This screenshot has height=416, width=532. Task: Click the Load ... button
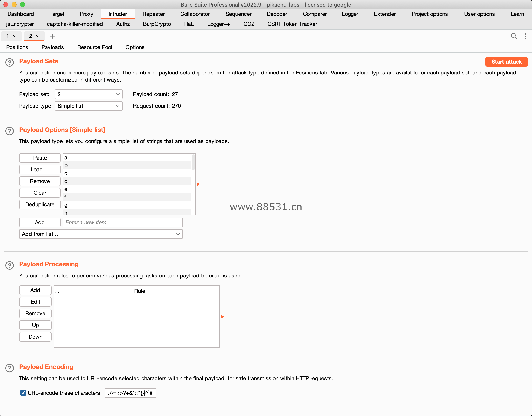(40, 170)
